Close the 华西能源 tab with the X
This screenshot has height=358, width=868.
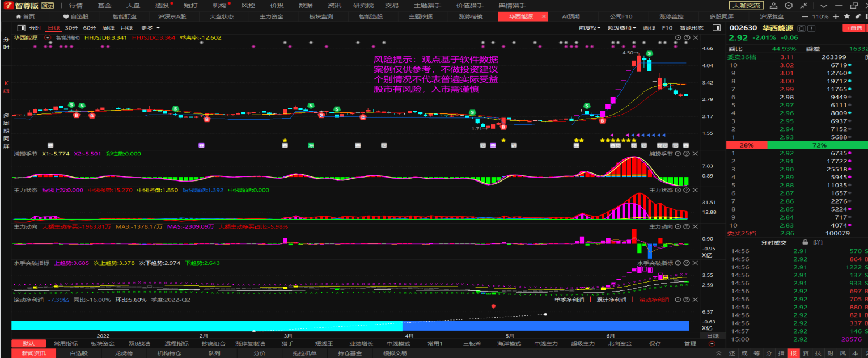point(544,16)
